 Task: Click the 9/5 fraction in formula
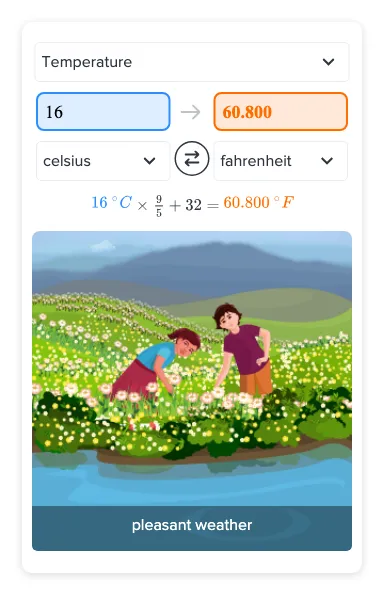[159, 206]
